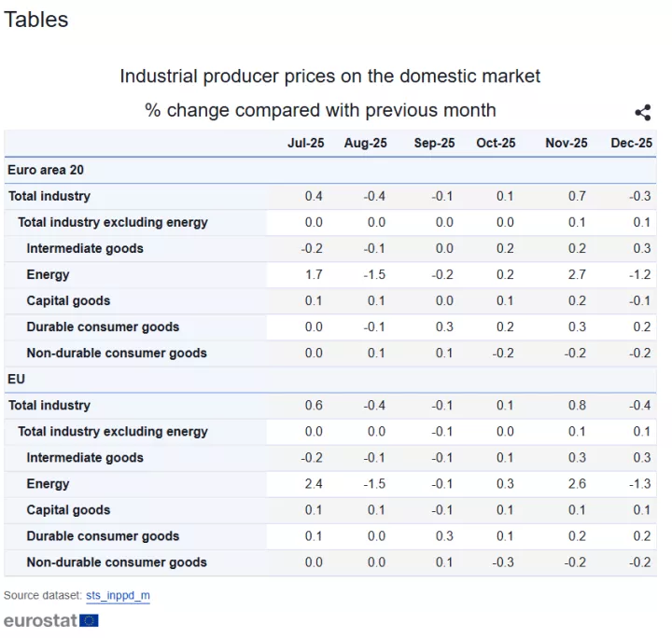Click Euro area Intermediate goods row label
The width and height of the screenshot is (672, 638).
point(85,248)
